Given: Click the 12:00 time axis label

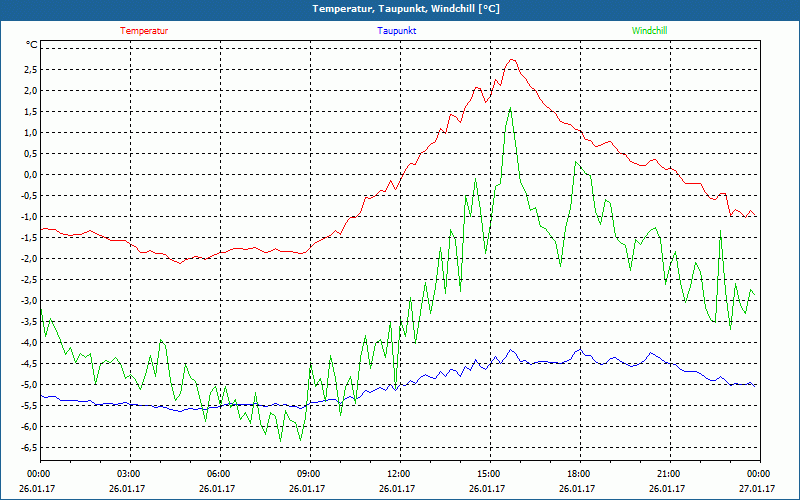Looking at the screenshot, I should pyautogui.click(x=399, y=474).
